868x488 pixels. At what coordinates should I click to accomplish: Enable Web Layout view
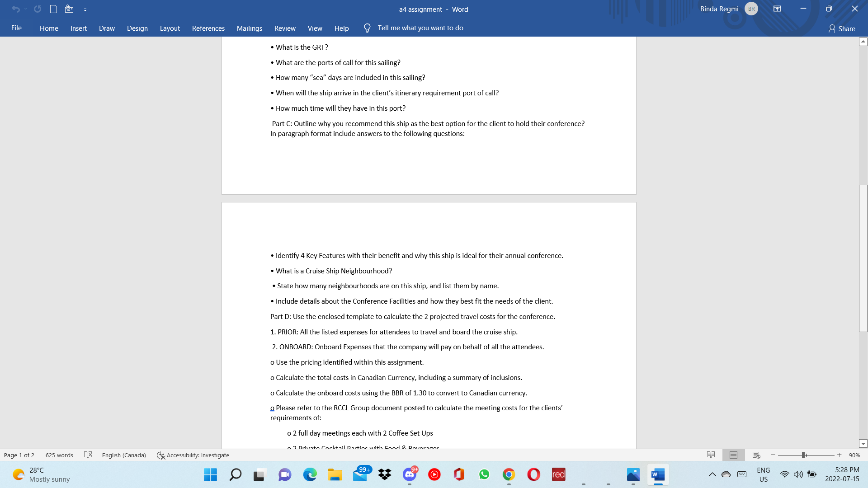[756, 455]
